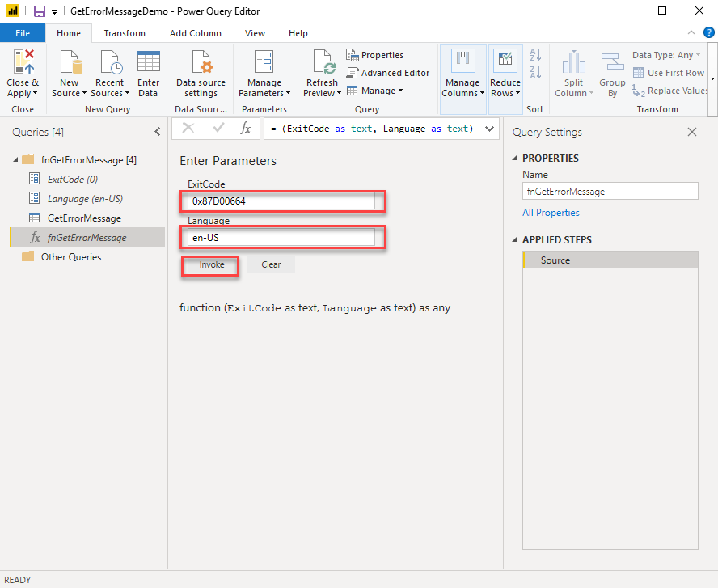The height and width of the screenshot is (588, 718).
Task: Collapse the Queries pane with the arrow
Action: click(157, 132)
